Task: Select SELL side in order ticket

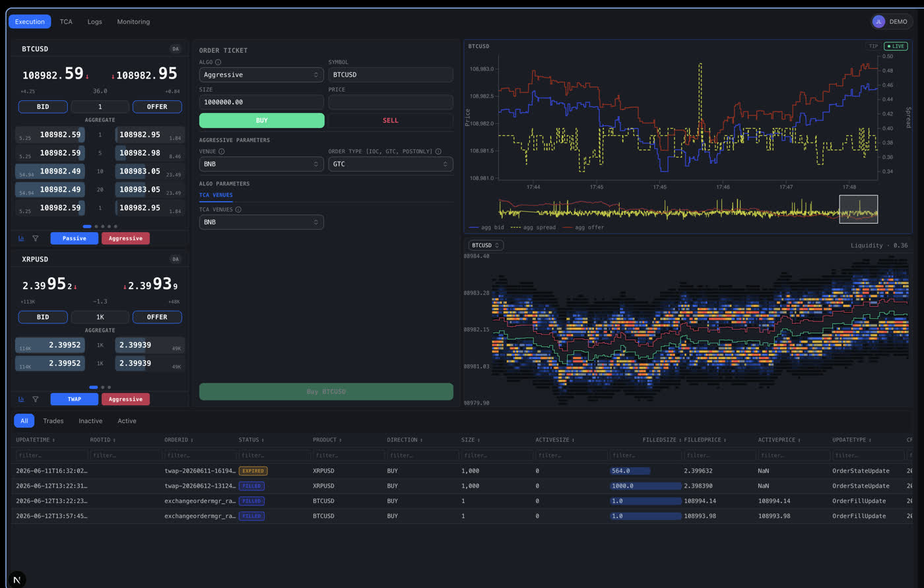Action: [x=391, y=120]
